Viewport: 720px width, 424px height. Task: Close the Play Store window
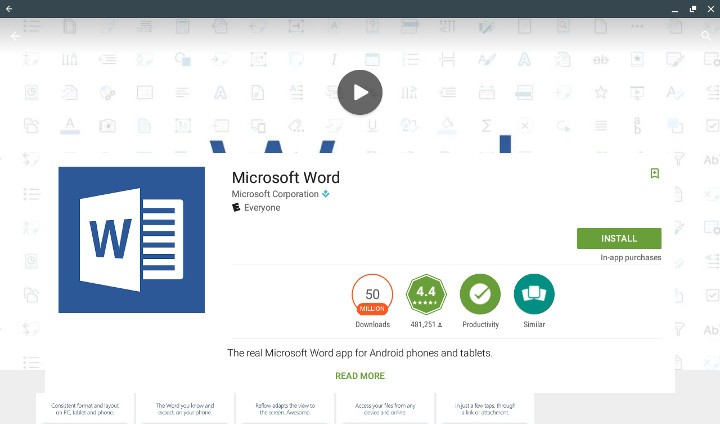(710, 9)
